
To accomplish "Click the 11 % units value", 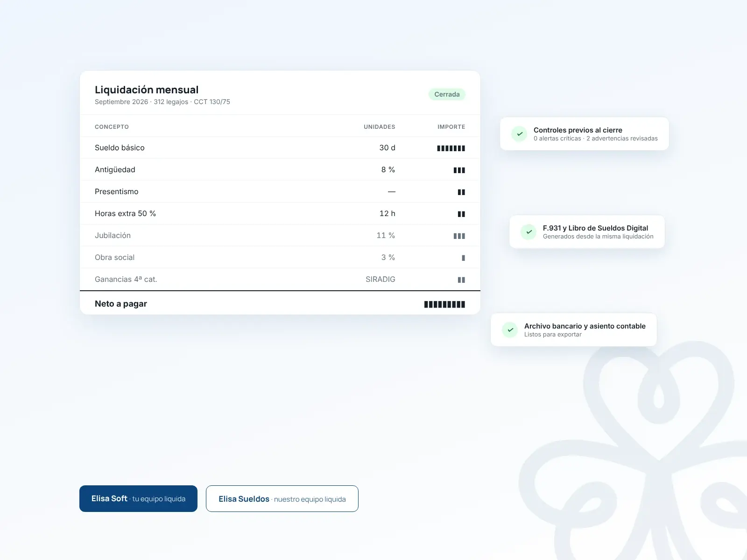I will coord(386,235).
